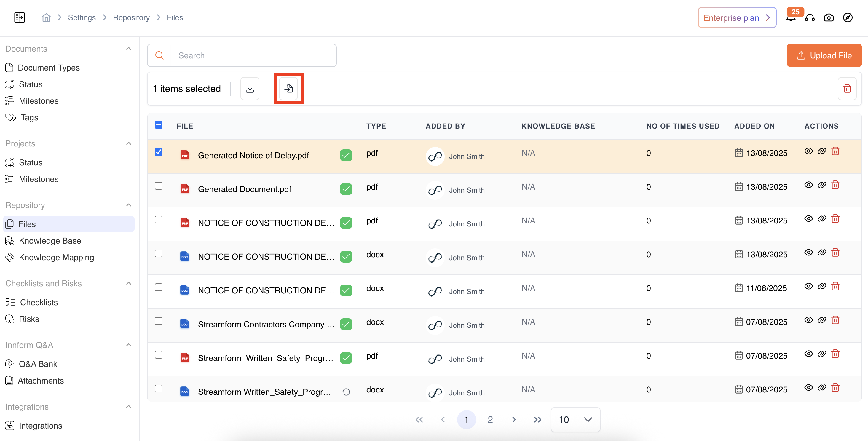Click the move file icon in selection toolbar

coord(289,89)
